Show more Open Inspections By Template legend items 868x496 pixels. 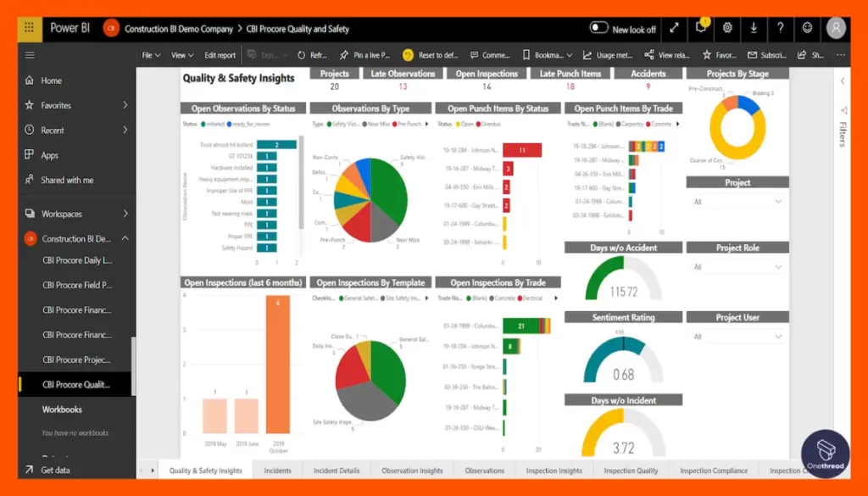point(427,298)
